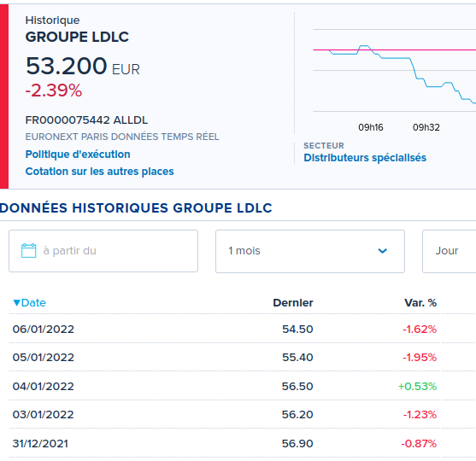Screen dimensions: 476x461
Task: Click the 'Dernier' column header
Action: pos(292,303)
